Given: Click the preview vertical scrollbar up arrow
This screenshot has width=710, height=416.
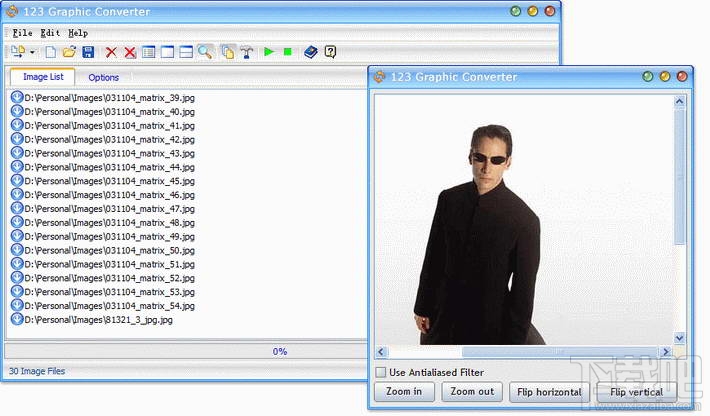Looking at the screenshot, I should tap(679, 101).
